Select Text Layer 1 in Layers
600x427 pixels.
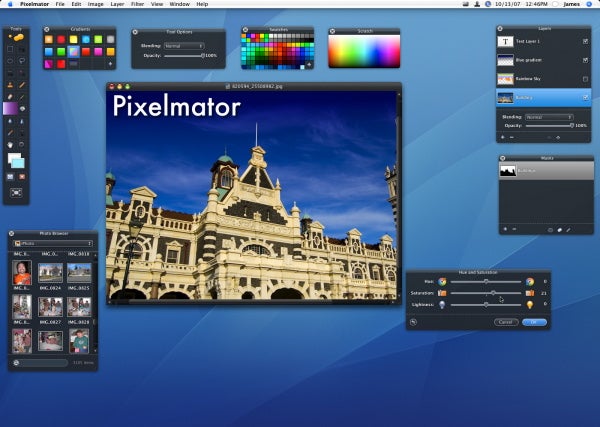[x=543, y=41]
